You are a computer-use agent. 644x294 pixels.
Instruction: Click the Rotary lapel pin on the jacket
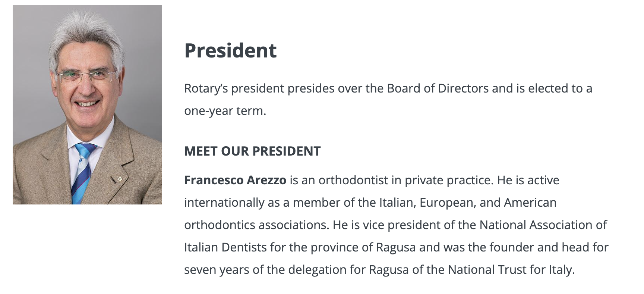(120, 179)
